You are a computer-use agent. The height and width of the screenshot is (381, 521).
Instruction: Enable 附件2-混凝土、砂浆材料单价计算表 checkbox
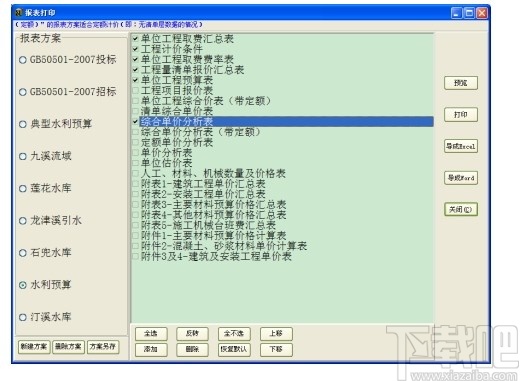click(x=135, y=246)
